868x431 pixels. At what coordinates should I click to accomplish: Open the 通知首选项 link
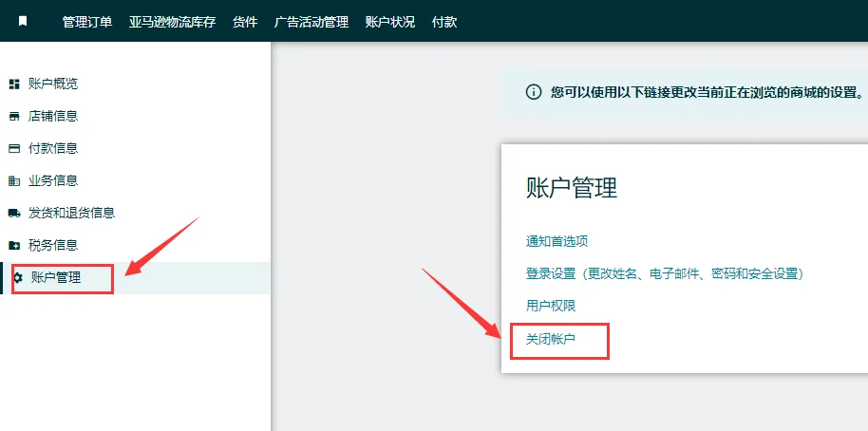557,241
